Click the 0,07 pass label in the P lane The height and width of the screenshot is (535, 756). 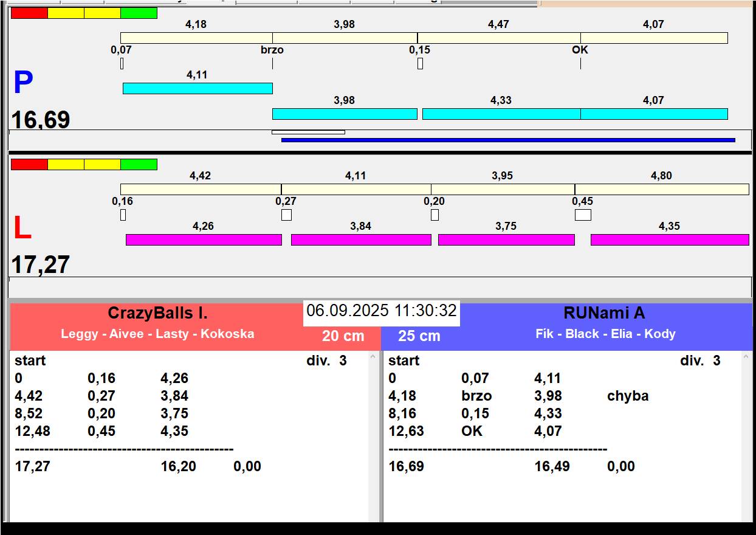pos(121,50)
